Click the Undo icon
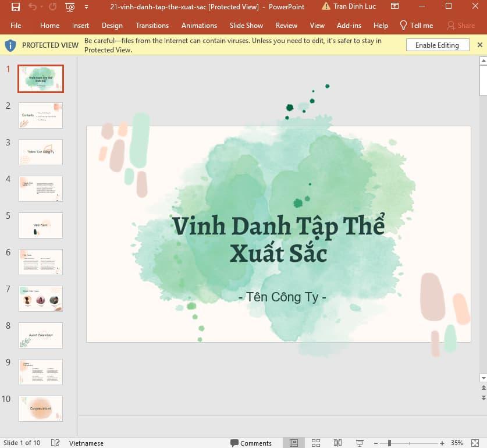Screen dimensions: 487x448 [33, 6]
